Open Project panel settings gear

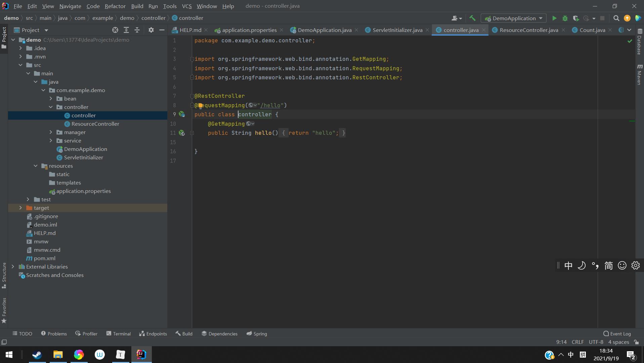coord(151,30)
